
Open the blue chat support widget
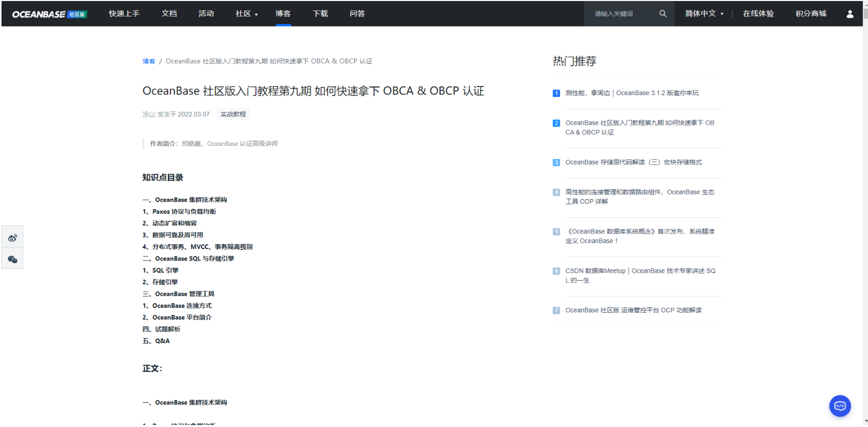click(840, 406)
